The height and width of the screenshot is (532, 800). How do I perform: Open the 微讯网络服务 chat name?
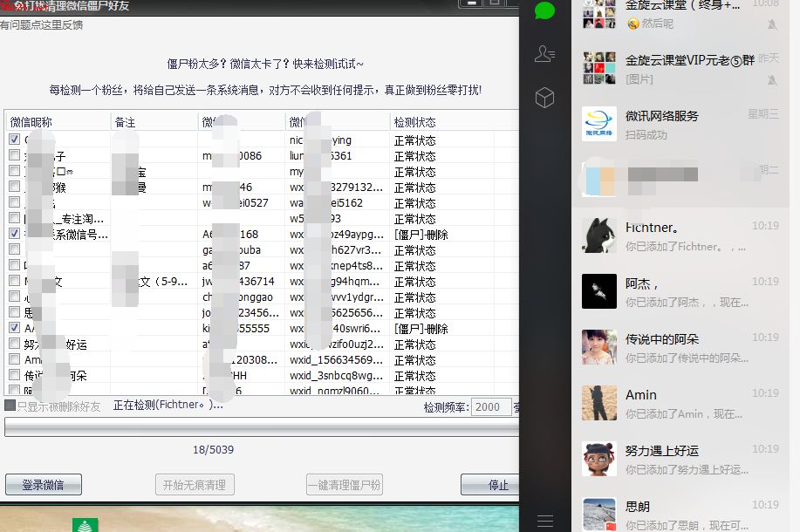[662, 116]
